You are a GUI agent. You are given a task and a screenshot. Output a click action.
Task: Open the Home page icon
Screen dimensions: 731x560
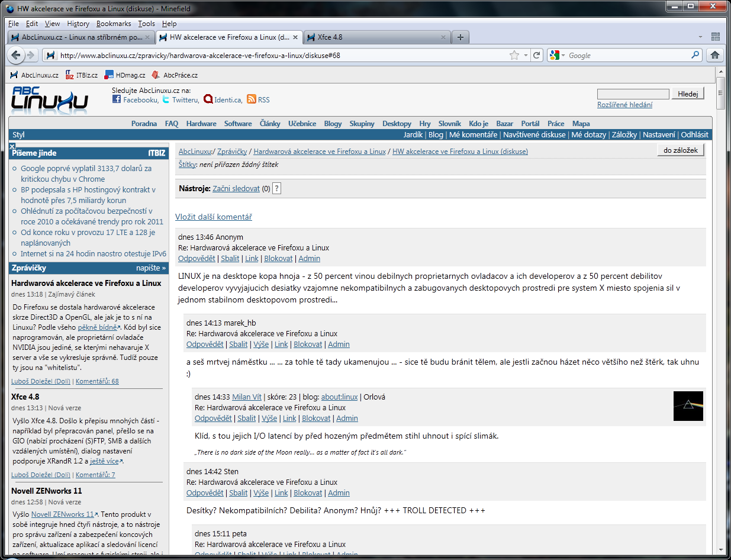point(715,55)
